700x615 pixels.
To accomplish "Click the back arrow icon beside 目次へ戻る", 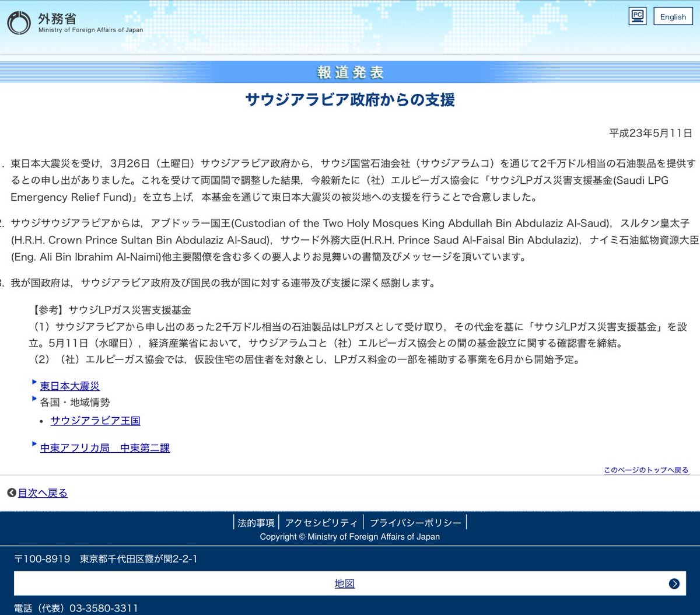I will pos(12,493).
